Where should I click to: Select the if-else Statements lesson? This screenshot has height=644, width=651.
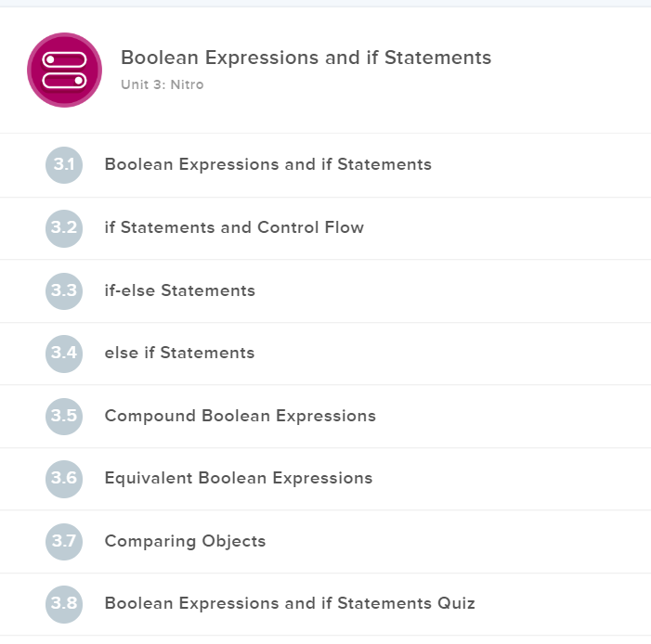pyautogui.click(x=179, y=290)
